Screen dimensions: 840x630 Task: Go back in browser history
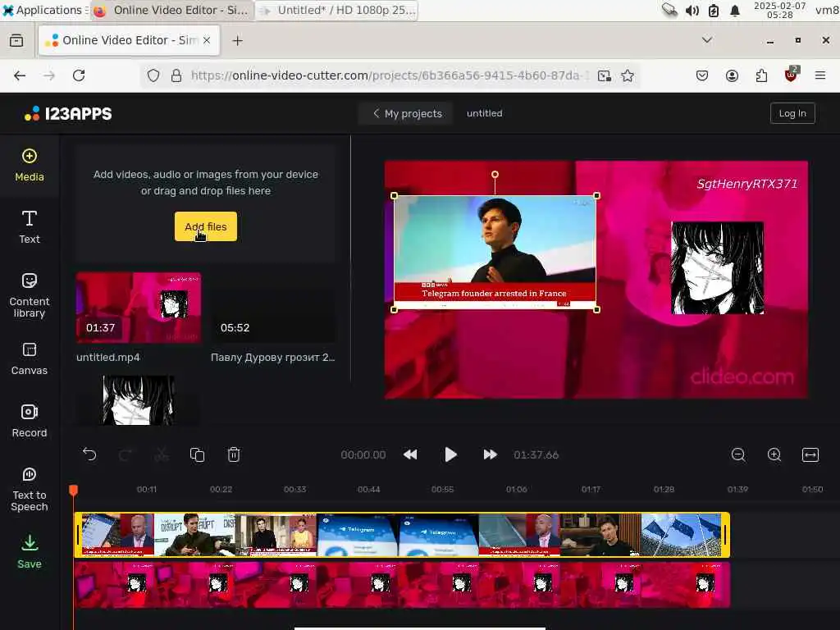click(x=20, y=75)
